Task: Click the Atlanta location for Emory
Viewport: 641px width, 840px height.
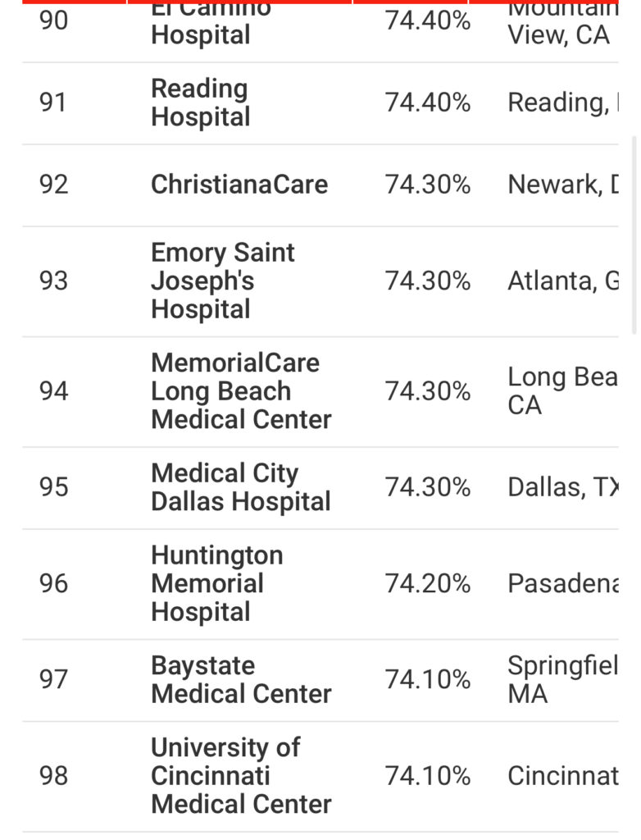Action: pos(563,281)
